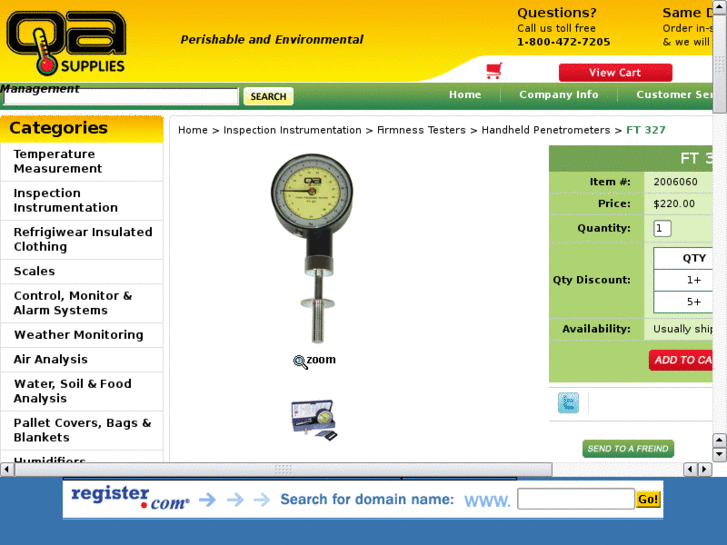Click the horizontal scrollbar thumb
The width and height of the screenshot is (727, 545).
(283, 469)
